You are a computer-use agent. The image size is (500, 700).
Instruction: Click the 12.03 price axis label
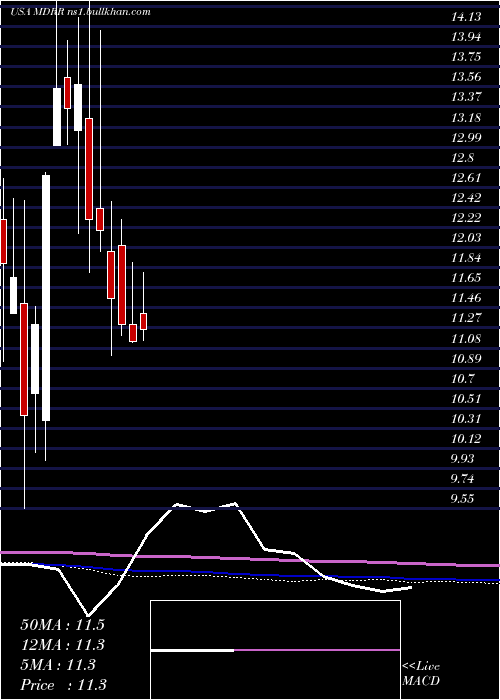466,238
